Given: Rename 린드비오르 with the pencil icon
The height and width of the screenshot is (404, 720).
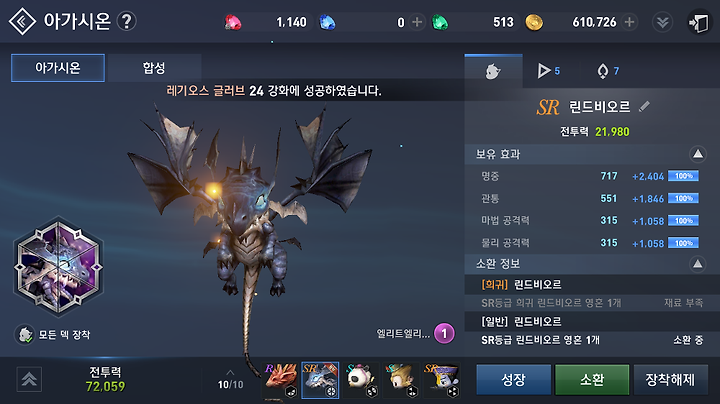Looking at the screenshot, I should [x=644, y=107].
